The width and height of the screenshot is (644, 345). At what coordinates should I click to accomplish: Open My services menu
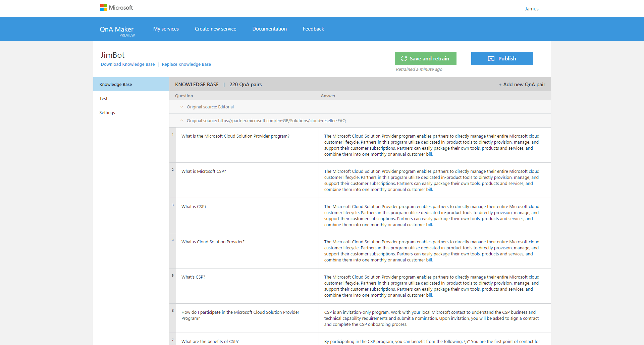[x=166, y=29]
